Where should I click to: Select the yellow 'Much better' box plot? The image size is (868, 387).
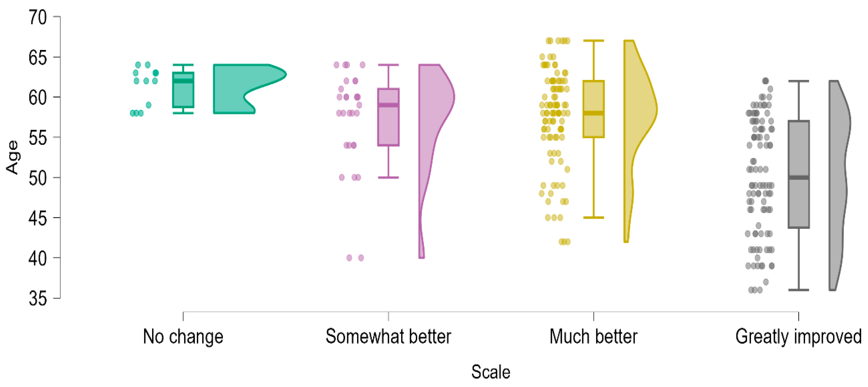coord(593,109)
